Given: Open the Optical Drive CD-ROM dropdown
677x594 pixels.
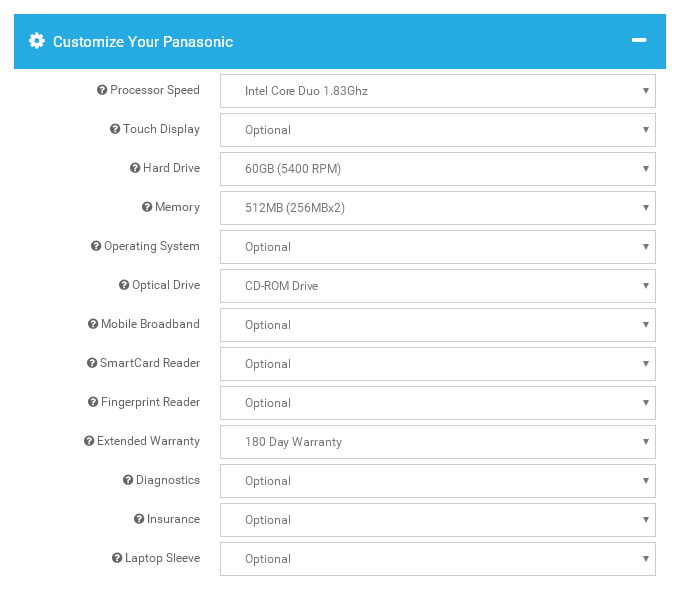Looking at the screenshot, I should pos(437,286).
